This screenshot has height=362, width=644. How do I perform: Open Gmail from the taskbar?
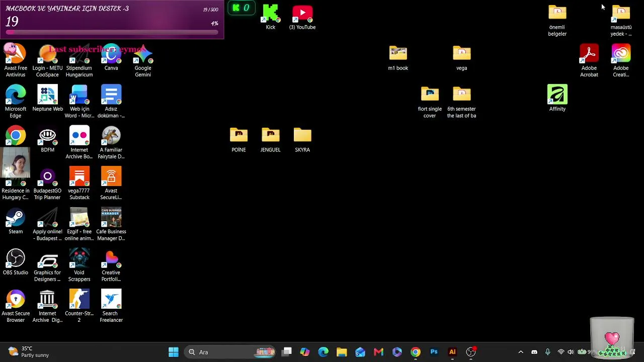click(379, 352)
